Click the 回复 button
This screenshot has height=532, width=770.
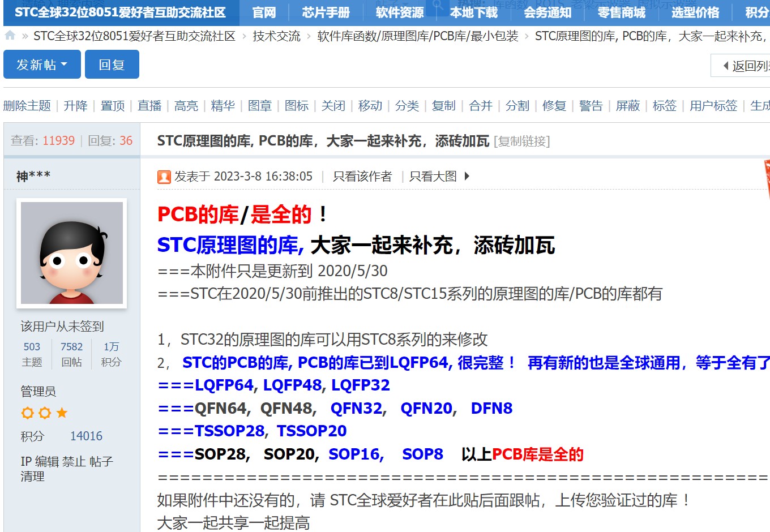coord(112,65)
